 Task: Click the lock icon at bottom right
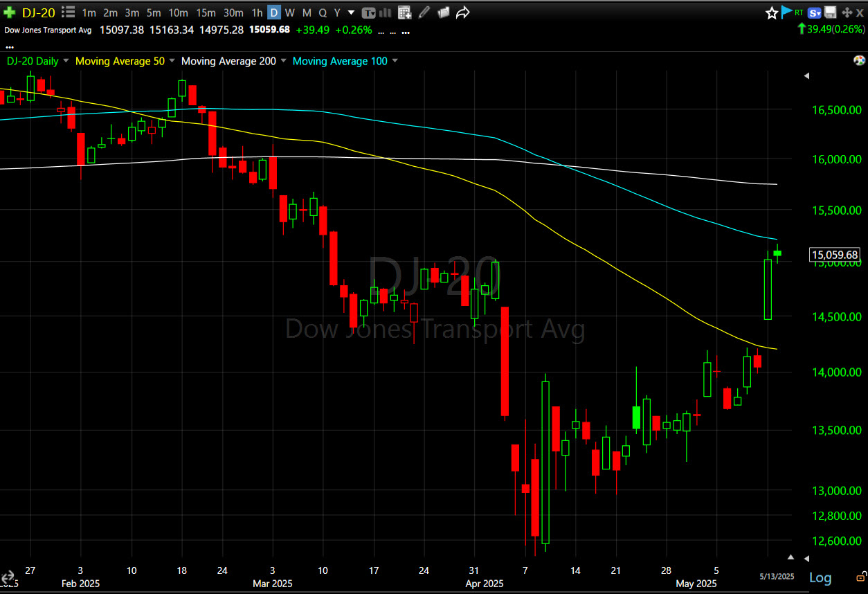pyautogui.click(x=860, y=576)
